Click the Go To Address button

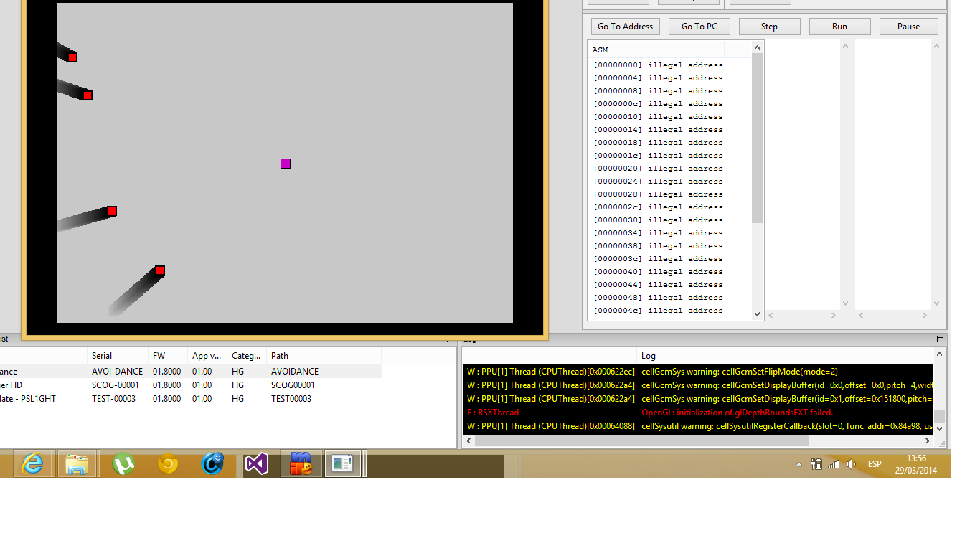[x=625, y=27]
